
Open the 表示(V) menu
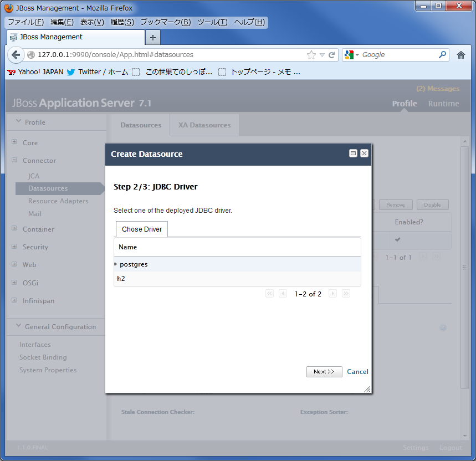coord(92,22)
